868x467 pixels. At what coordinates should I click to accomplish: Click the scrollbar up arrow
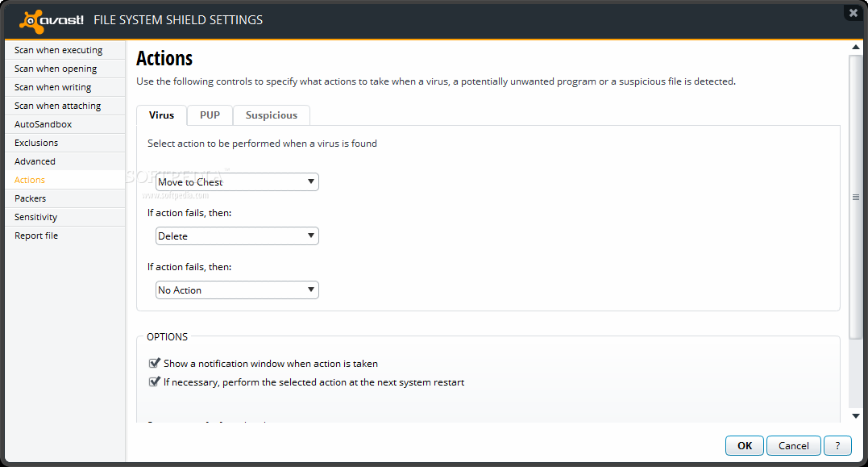(x=856, y=47)
